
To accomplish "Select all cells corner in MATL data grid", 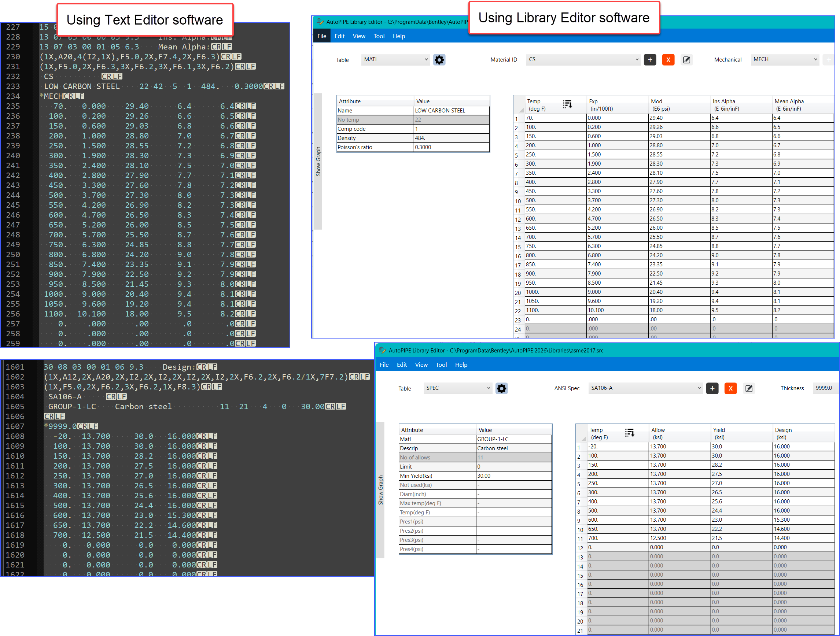I will [x=519, y=105].
